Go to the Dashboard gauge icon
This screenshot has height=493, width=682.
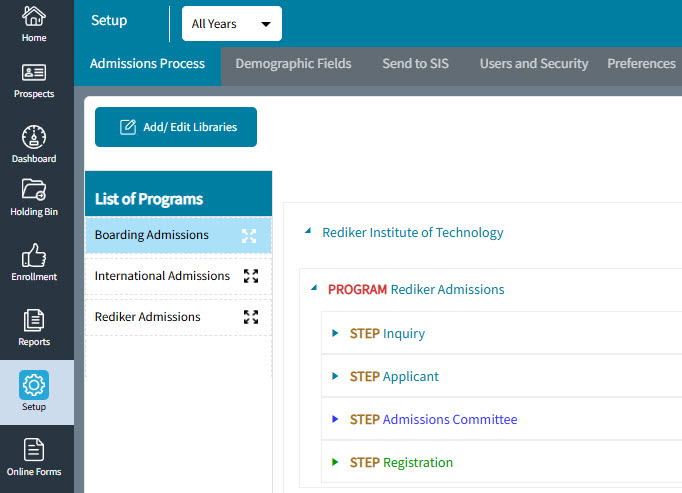34,137
